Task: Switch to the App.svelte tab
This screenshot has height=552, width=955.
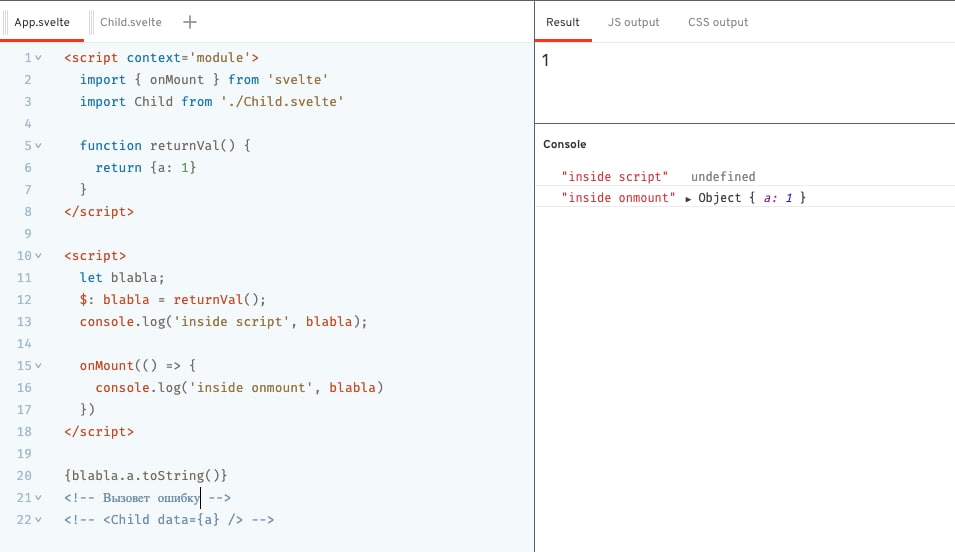Action: click(42, 22)
